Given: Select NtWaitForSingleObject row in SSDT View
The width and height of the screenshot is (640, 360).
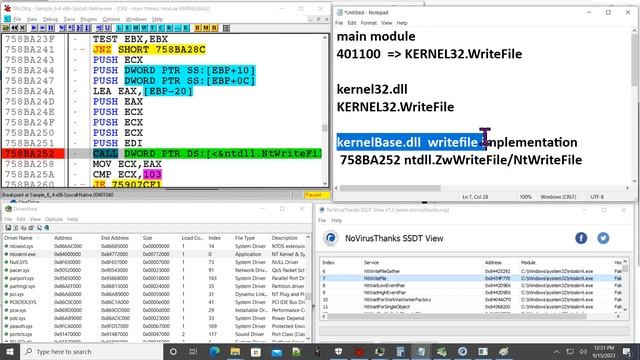Looking at the screenshot, I should [x=471, y=307].
